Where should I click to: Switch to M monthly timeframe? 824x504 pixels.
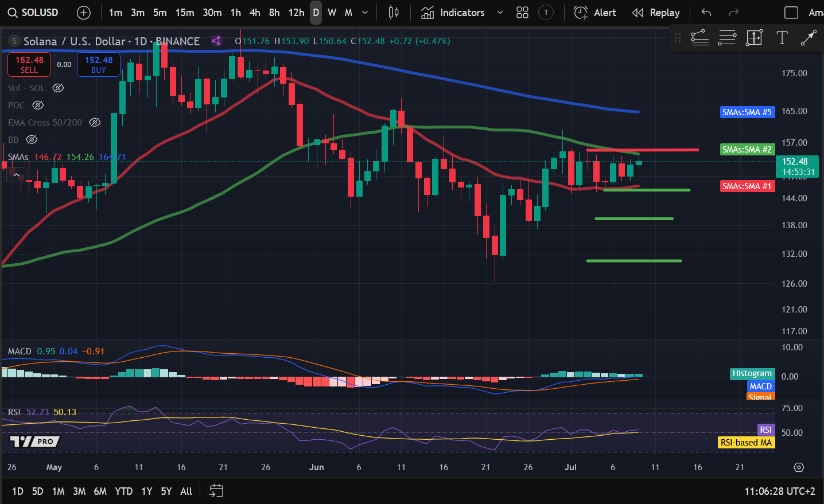[x=348, y=13]
